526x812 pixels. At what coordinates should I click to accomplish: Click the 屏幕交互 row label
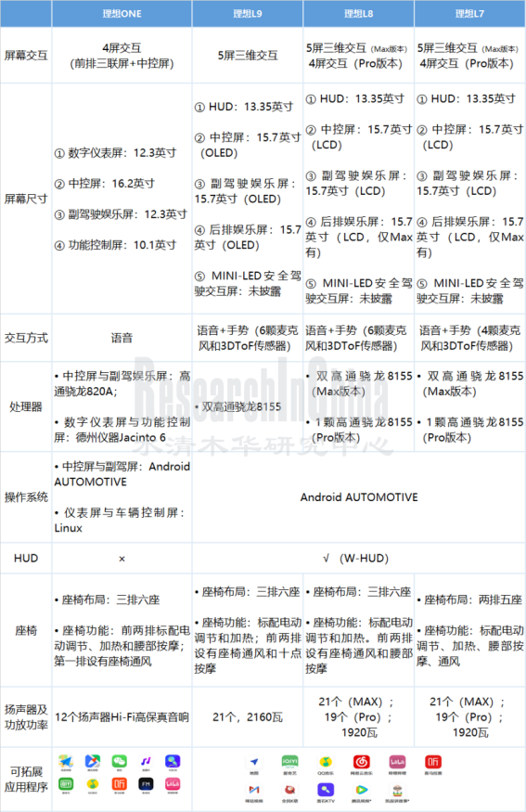pyautogui.click(x=26, y=56)
